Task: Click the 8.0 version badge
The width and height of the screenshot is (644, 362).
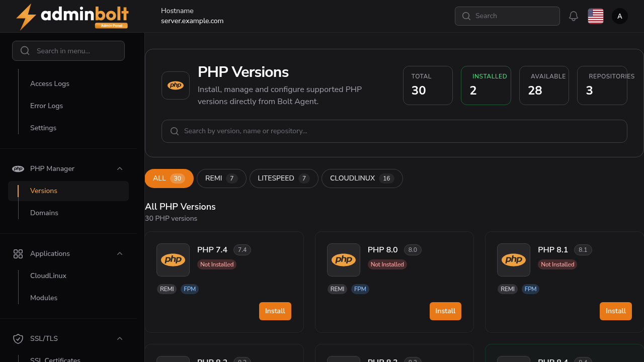Action: [413, 250]
